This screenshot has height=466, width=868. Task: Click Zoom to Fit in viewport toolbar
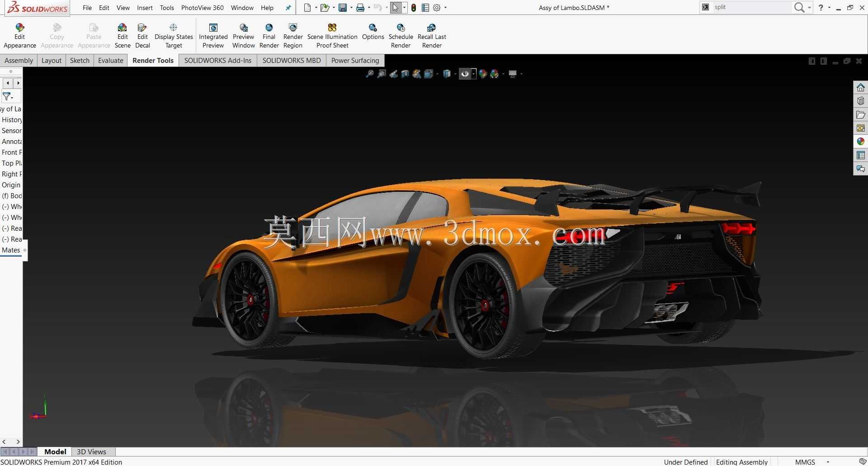click(370, 74)
